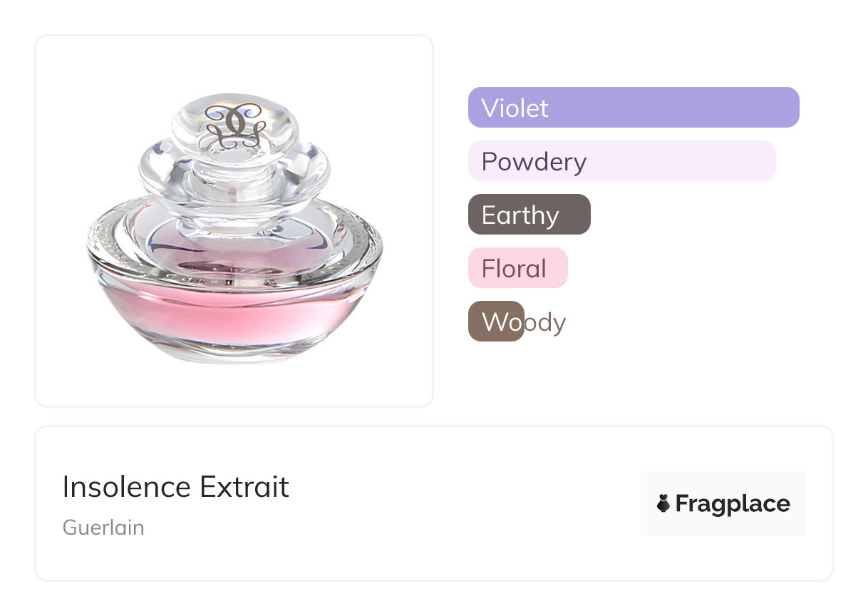This screenshot has height=616, width=868.
Task: Click the Fragplace bottle icon in the logo
Action: point(663,504)
